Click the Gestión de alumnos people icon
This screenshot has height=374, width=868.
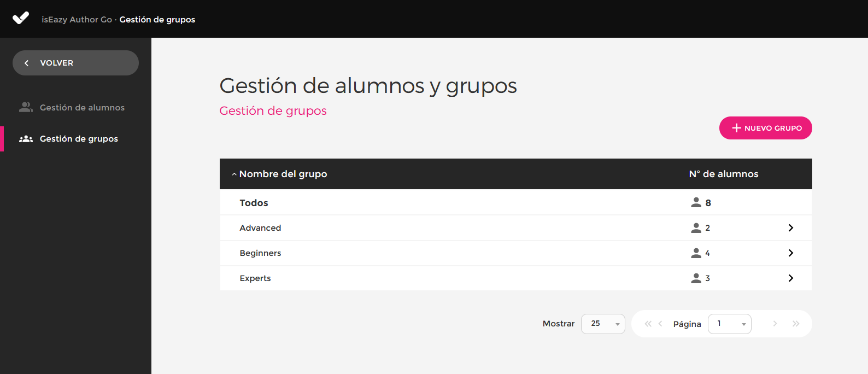click(26, 107)
